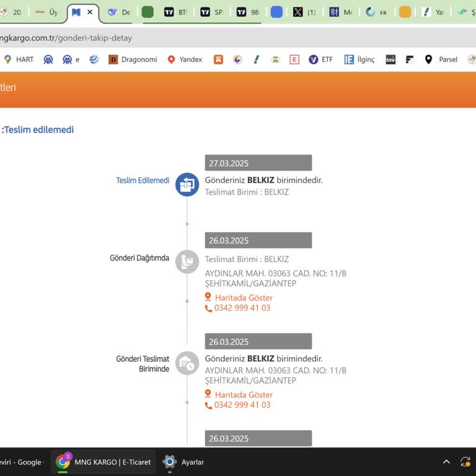Open the orange bookmark-ribbon icon bookmark

point(218,59)
